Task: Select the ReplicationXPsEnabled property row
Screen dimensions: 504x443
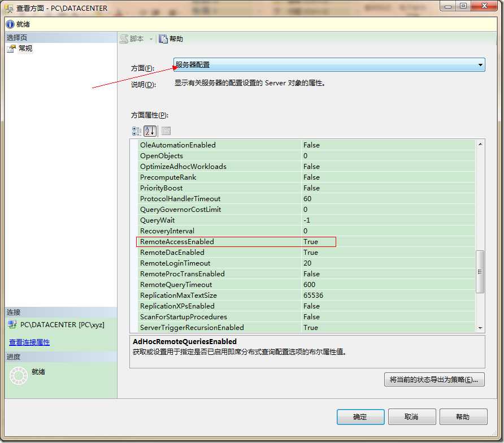Action: click(306, 306)
